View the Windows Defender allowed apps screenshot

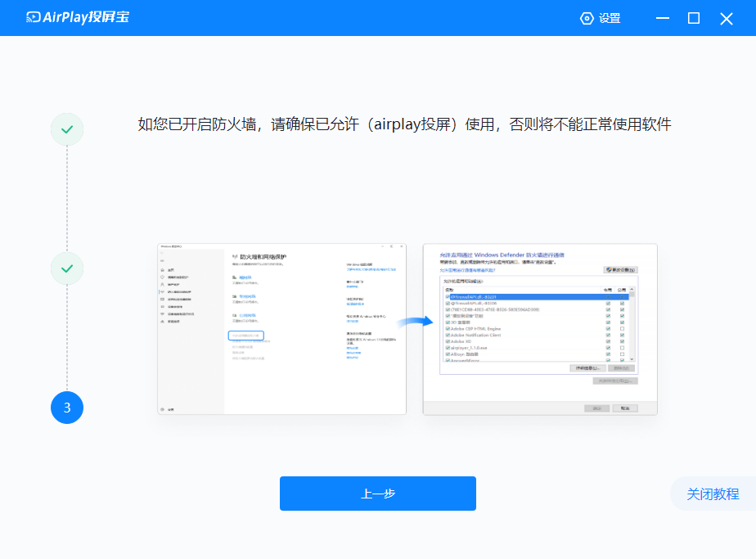click(540, 329)
